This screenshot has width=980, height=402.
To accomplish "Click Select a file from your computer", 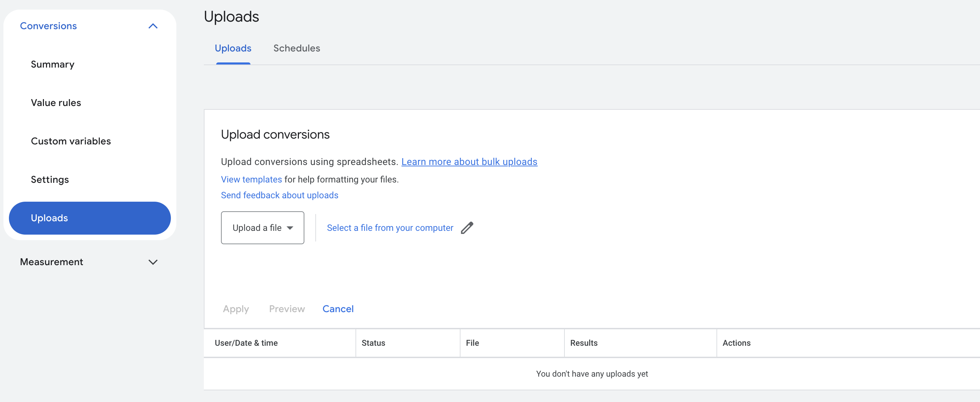I will tap(390, 228).
